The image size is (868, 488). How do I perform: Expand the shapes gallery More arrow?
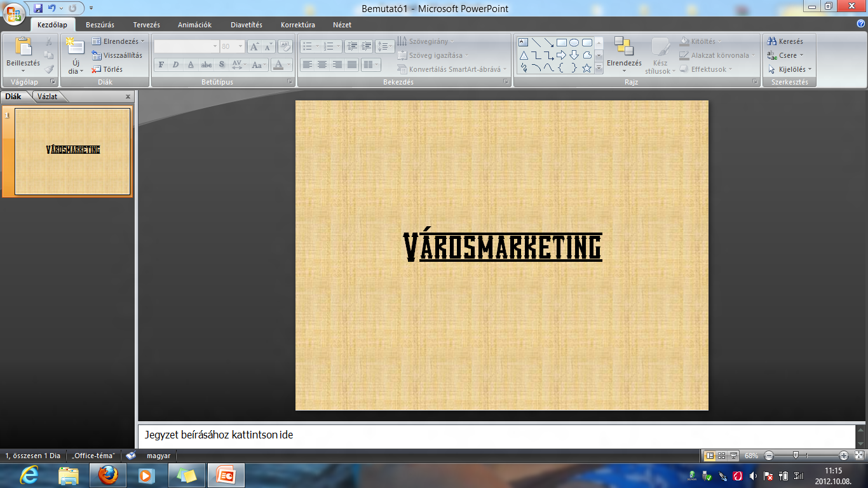599,69
